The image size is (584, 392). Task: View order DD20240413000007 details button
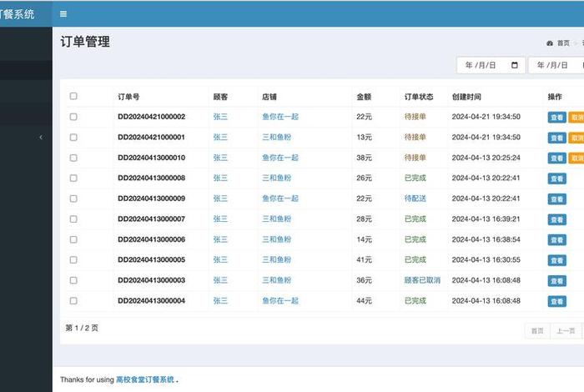pos(556,219)
